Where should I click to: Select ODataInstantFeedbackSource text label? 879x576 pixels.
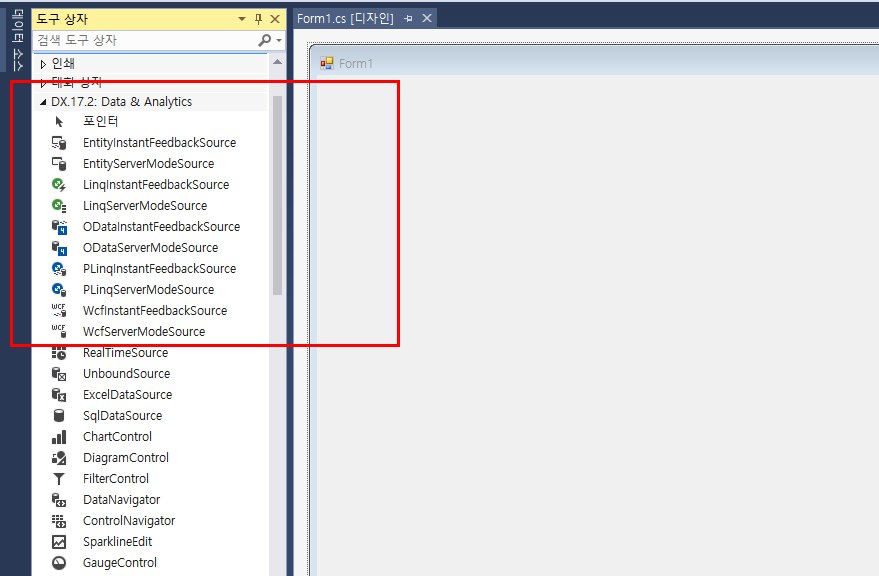161,227
